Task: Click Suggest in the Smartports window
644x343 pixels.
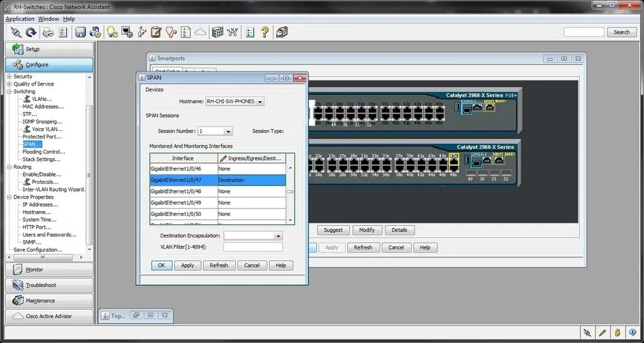Action: tap(333, 230)
